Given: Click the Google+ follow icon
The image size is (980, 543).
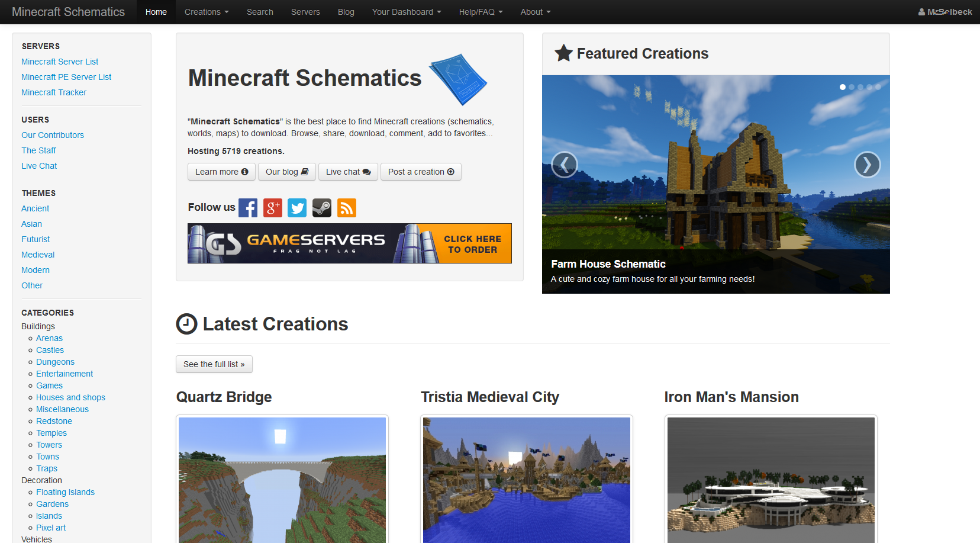Looking at the screenshot, I should pyautogui.click(x=273, y=208).
